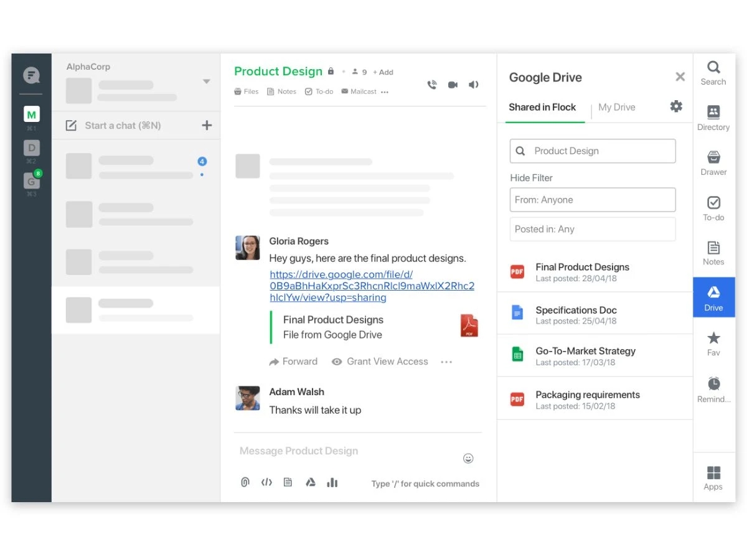The height and width of the screenshot is (560, 747).
Task: Open the Posted in: Any filter
Action: 593,229
